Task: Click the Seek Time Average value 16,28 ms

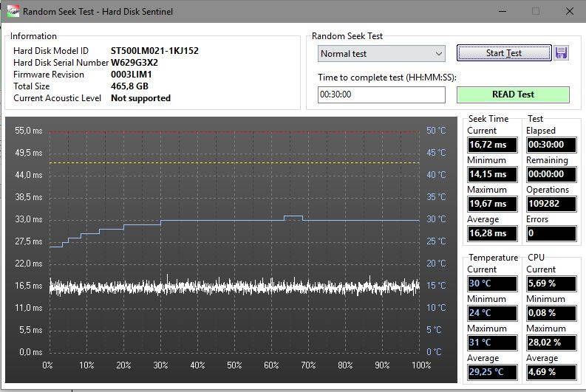Action: (492, 233)
